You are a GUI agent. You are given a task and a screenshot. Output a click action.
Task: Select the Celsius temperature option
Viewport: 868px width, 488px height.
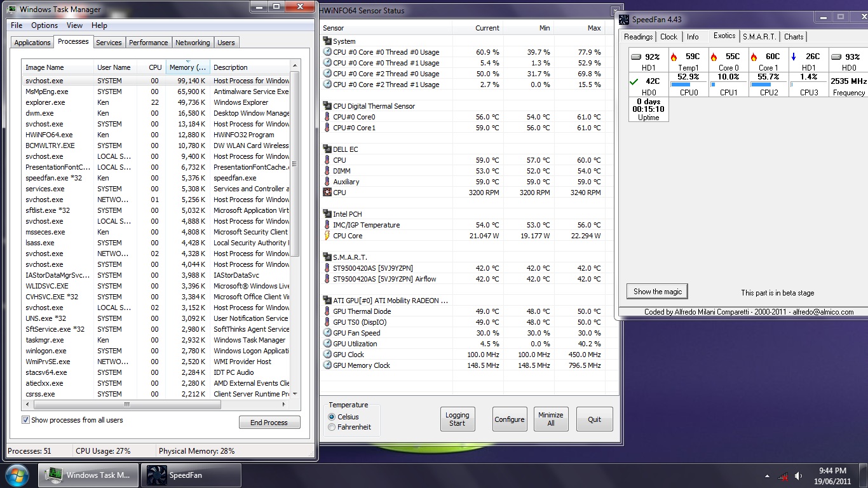coord(332,417)
